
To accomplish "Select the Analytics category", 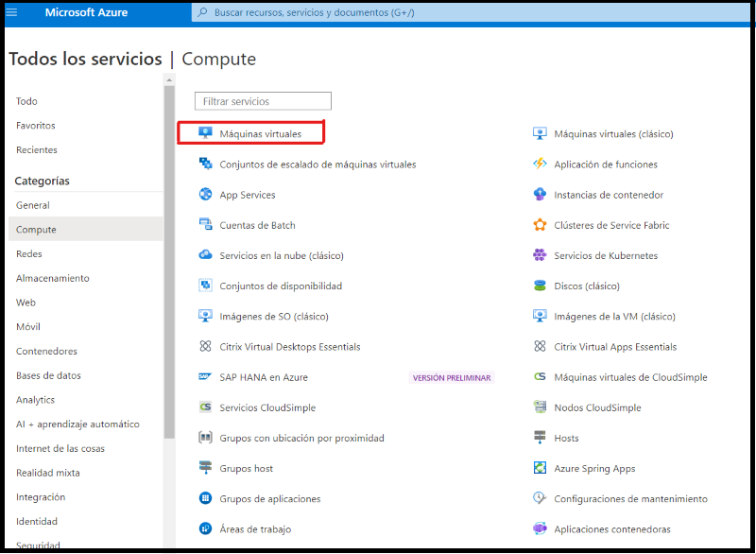I will (35, 400).
